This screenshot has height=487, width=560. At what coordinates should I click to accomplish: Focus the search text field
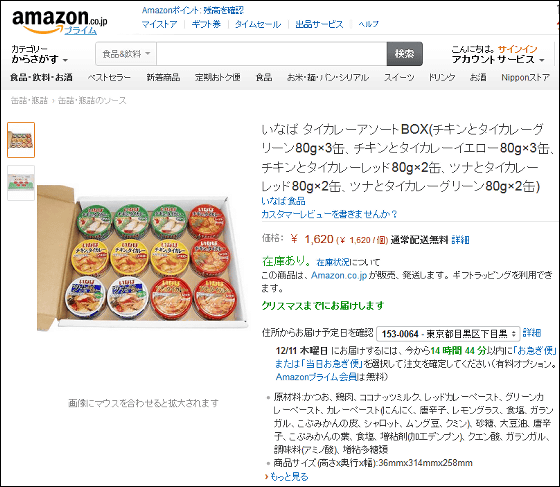271,54
